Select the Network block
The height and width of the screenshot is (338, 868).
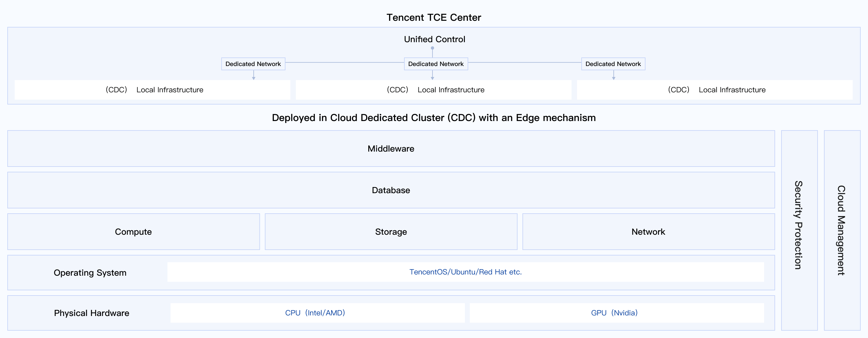648,232
